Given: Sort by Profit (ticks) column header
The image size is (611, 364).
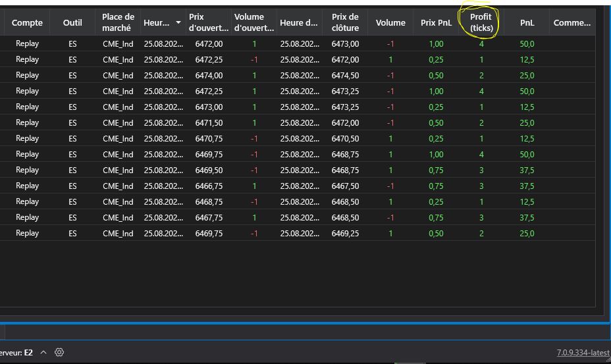Looking at the screenshot, I should (481, 22).
